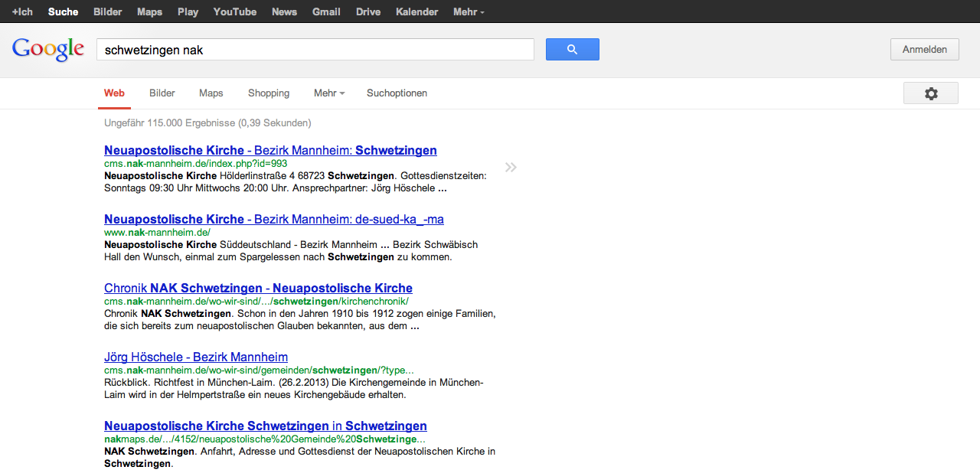Image resolution: width=980 pixels, height=470 pixels.
Task: Show preview arrows beside first result
Action: [x=511, y=167]
